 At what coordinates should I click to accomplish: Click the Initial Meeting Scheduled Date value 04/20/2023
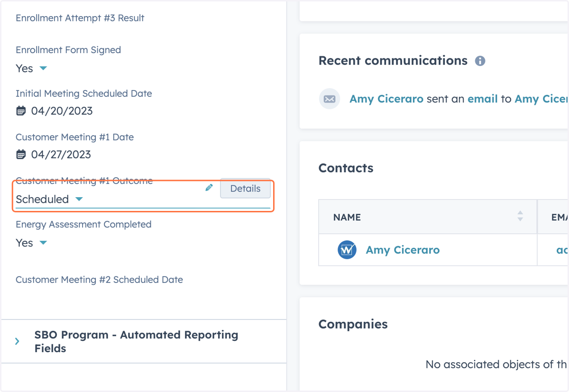pyautogui.click(x=62, y=111)
